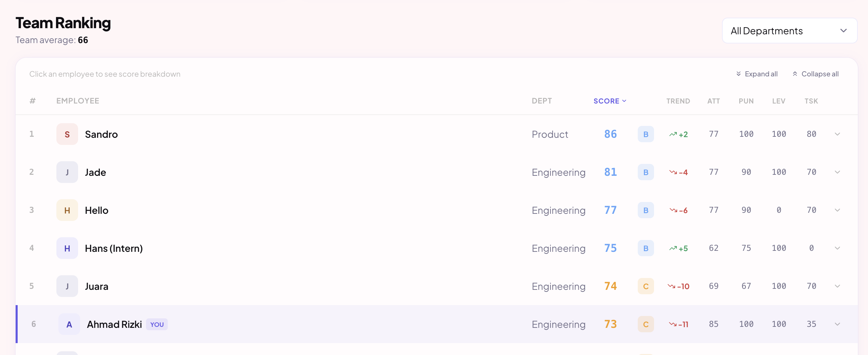The height and width of the screenshot is (355, 868).
Task: Click Sandro's score value 86
Action: point(610,134)
